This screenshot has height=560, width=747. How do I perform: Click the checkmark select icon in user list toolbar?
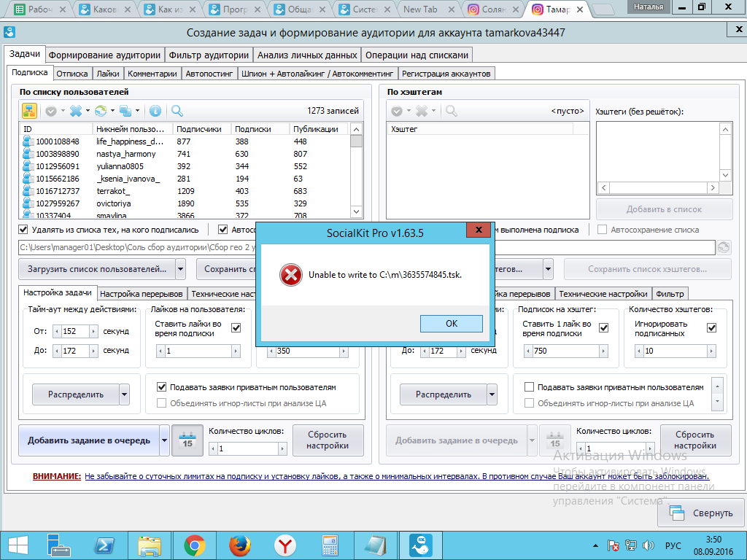point(51,111)
